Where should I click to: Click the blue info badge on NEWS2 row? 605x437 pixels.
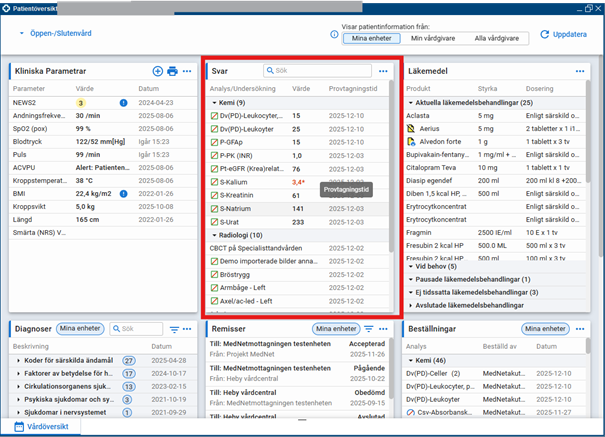123,102
